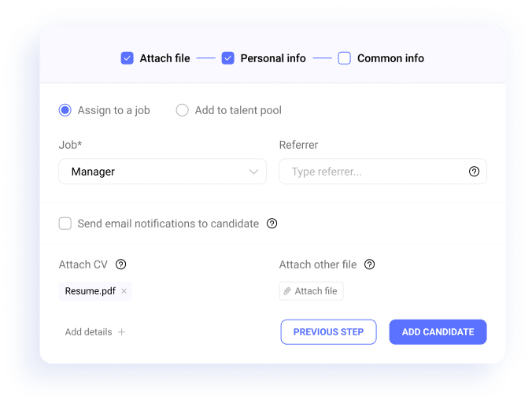The height and width of the screenshot is (403, 532).
Task: Click the Common info step checkbox
Action: 345,58
